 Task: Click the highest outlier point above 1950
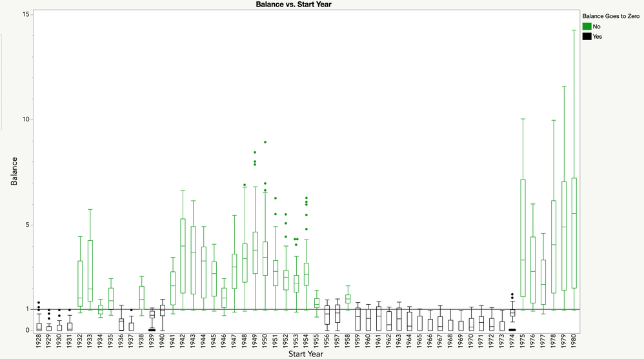tap(265, 142)
